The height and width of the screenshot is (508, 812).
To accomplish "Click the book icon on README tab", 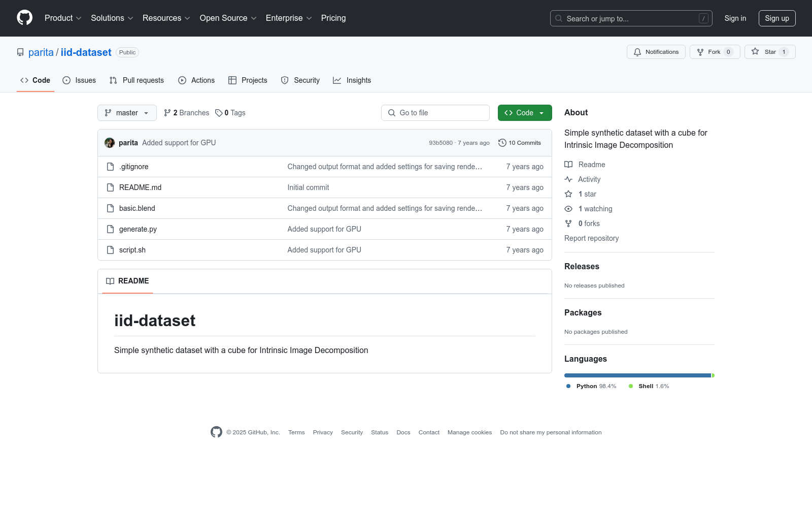I will [110, 281].
